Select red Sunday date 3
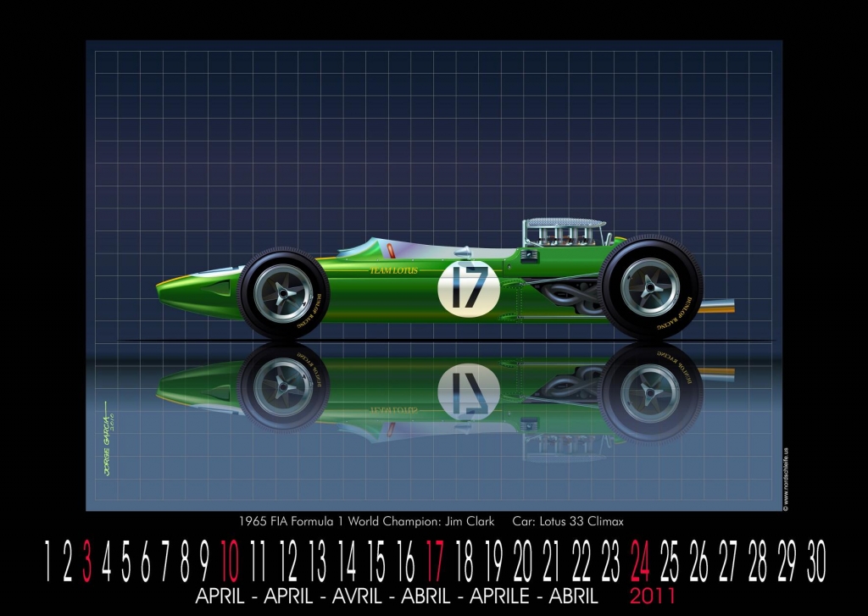Viewport: 868px width, 616px height. 87,561
